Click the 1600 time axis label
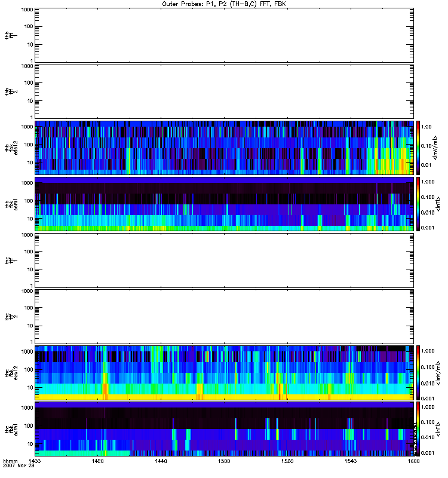448x478 pixels. pyautogui.click(x=413, y=462)
